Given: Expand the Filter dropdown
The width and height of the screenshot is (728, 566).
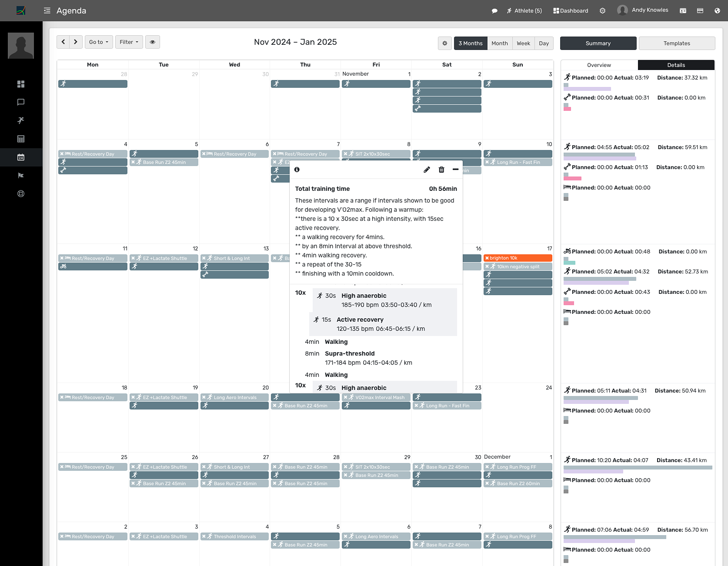Looking at the screenshot, I should coord(129,42).
